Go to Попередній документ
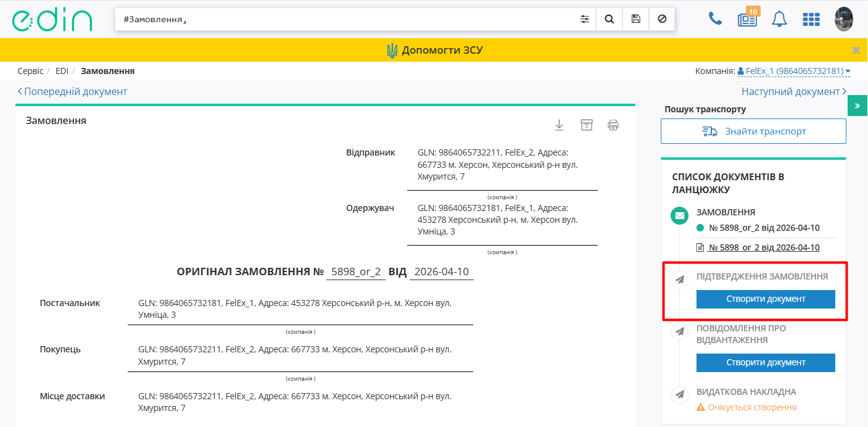This screenshot has width=868, height=427. [72, 91]
